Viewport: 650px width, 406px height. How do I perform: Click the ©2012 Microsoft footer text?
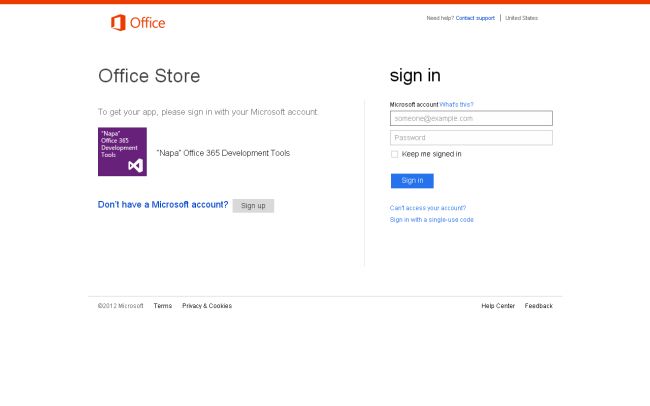(121, 306)
